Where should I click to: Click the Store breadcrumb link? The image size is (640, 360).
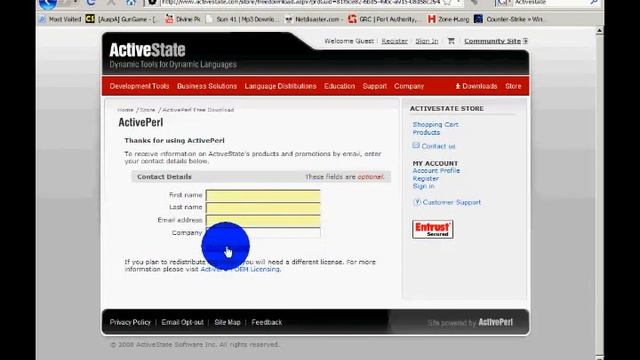[148, 110]
